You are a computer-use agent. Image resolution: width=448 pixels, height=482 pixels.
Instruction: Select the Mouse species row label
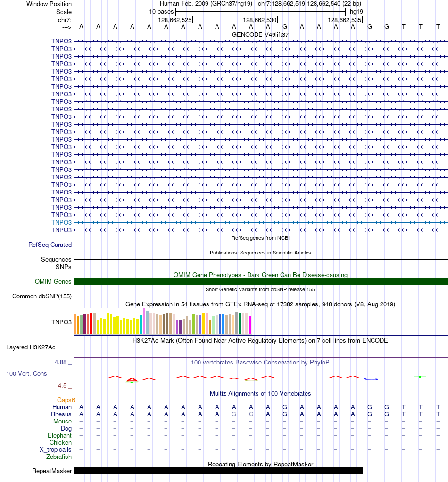[62, 421]
